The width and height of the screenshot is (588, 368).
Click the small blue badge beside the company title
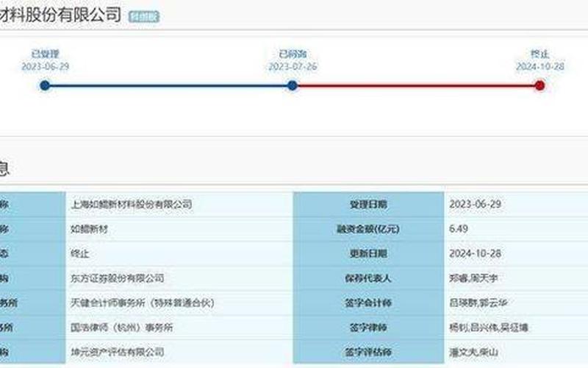coord(144,16)
